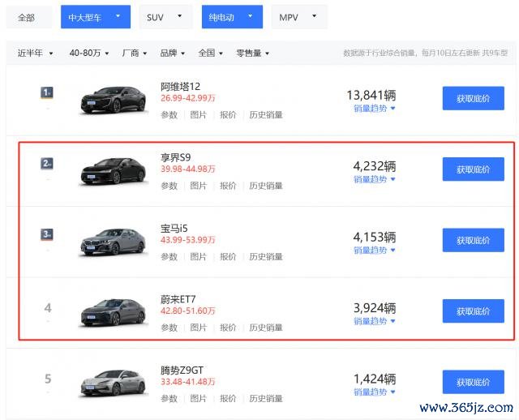View 报价 for 宝马i5

[228, 256]
